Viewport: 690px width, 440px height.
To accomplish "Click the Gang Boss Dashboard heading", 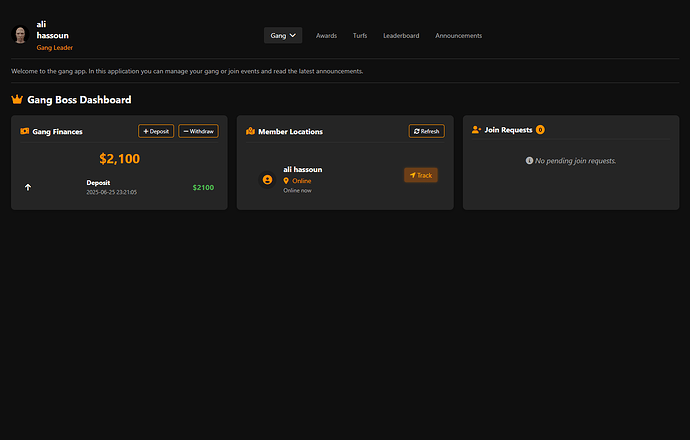I will click(79, 100).
